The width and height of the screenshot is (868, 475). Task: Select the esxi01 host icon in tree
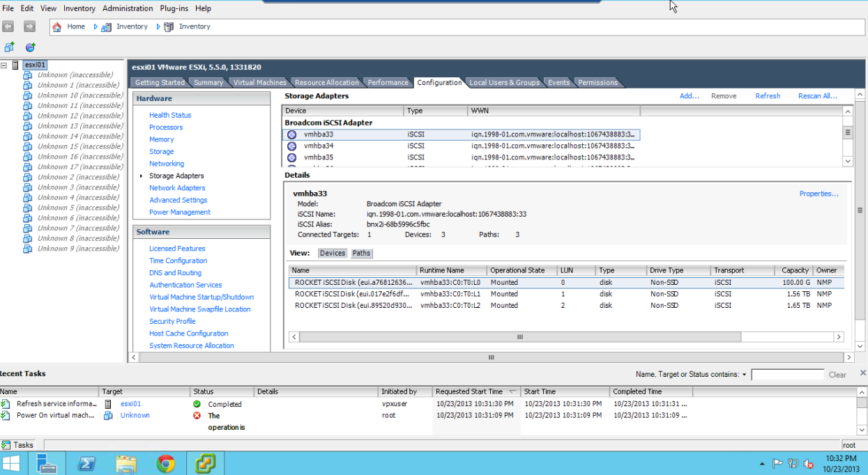point(15,65)
